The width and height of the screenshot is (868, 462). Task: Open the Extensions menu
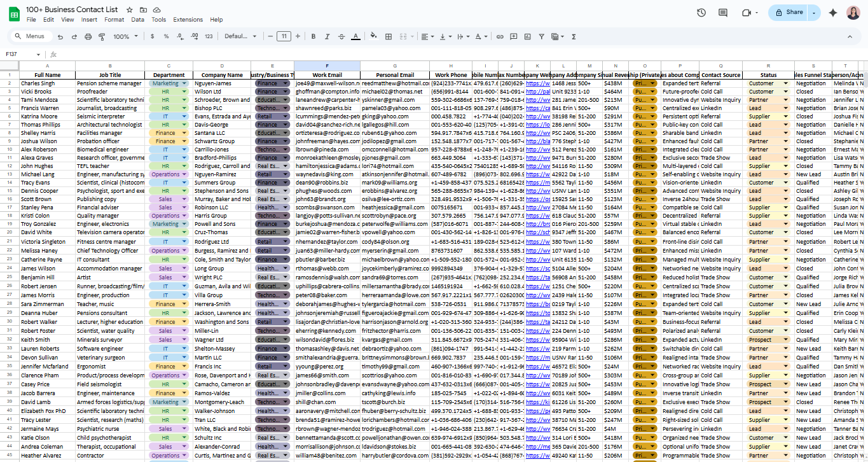click(188, 20)
